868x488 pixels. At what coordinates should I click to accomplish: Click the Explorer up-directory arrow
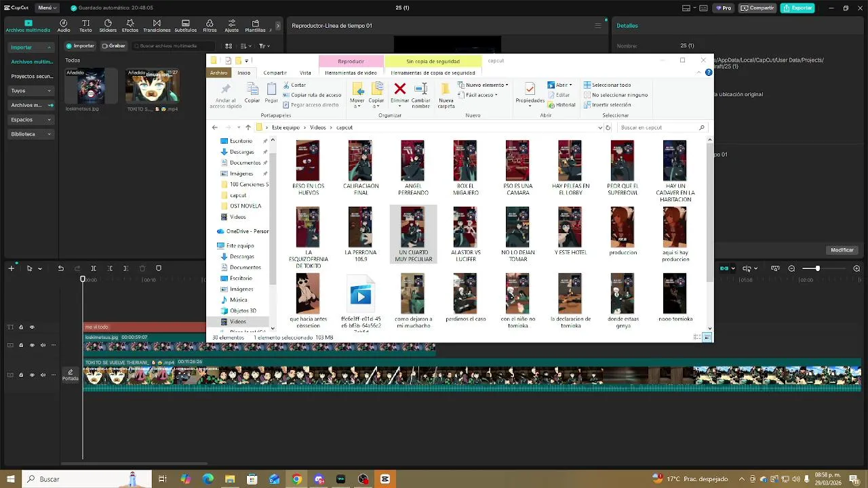tap(248, 127)
